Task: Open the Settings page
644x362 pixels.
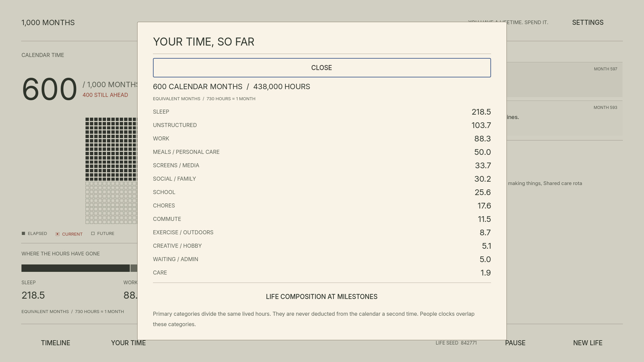Action: tap(588, 22)
